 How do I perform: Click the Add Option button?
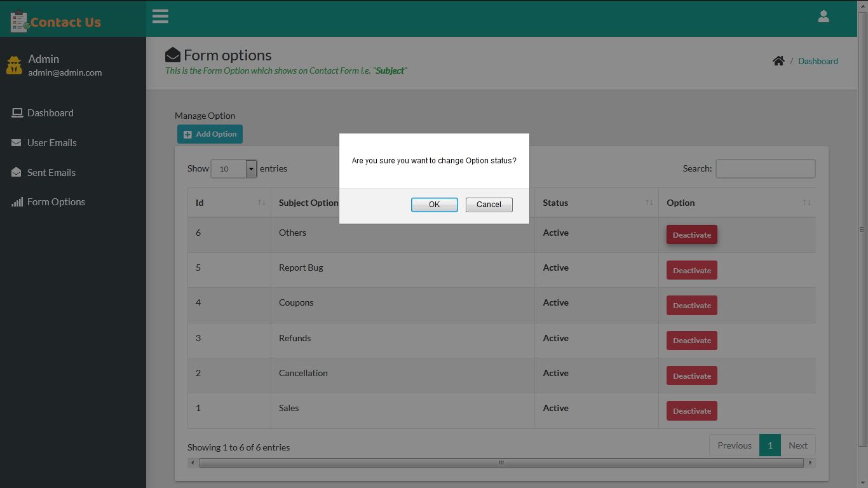[x=210, y=134]
